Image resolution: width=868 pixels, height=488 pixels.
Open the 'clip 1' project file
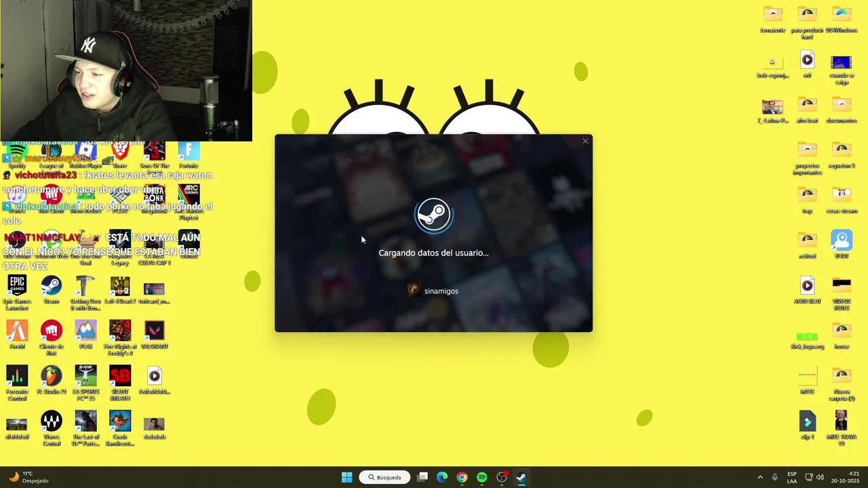[x=807, y=426]
